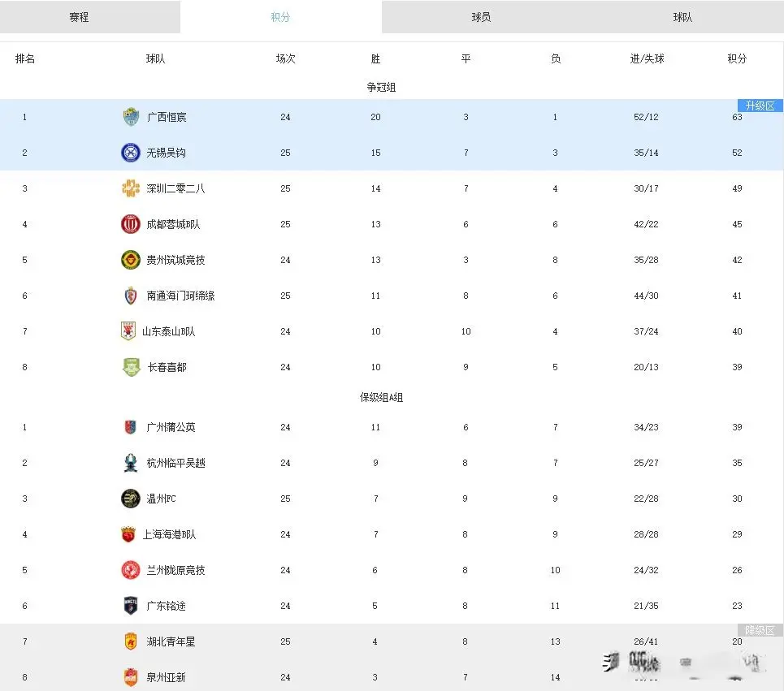The height and width of the screenshot is (691, 784).
Task: Click the 广西恒宸 team logo
Action: pyautogui.click(x=130, y=116)
